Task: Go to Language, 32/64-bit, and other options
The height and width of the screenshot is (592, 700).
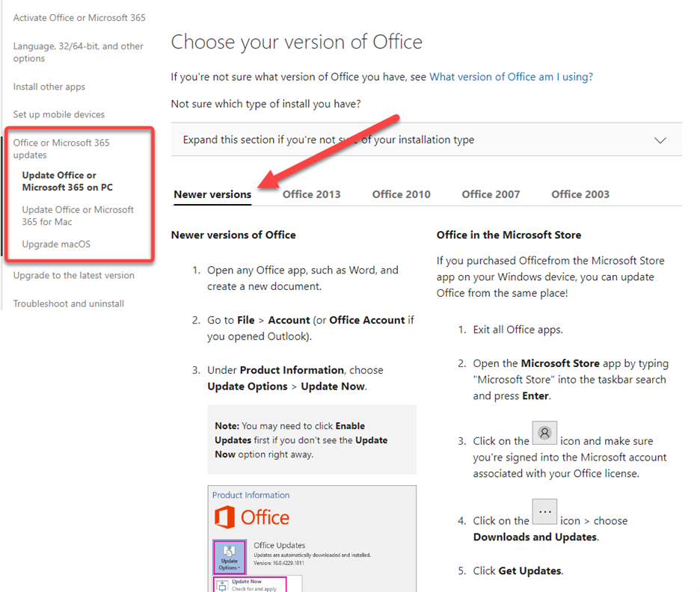Action: coord(78,52)
